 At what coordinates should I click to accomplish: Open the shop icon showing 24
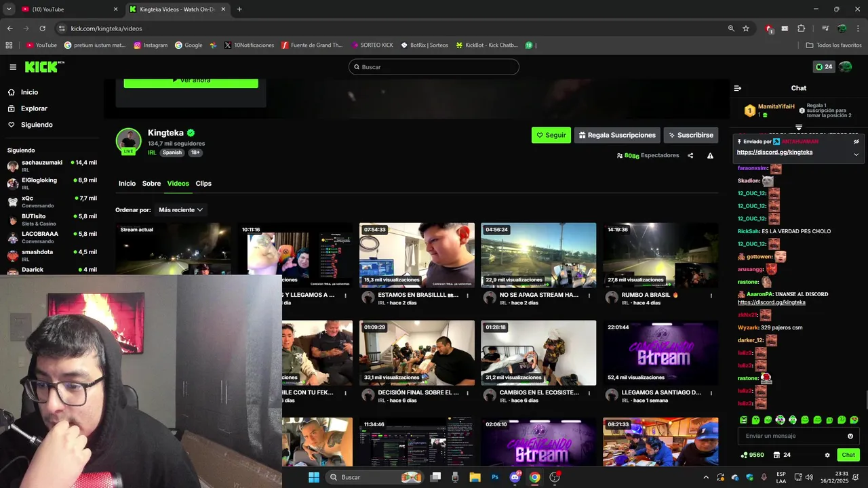pos(782,455)
